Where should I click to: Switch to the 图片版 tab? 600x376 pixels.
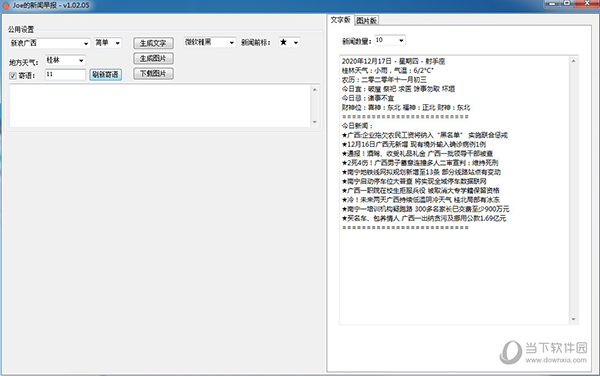pos(367,21)
